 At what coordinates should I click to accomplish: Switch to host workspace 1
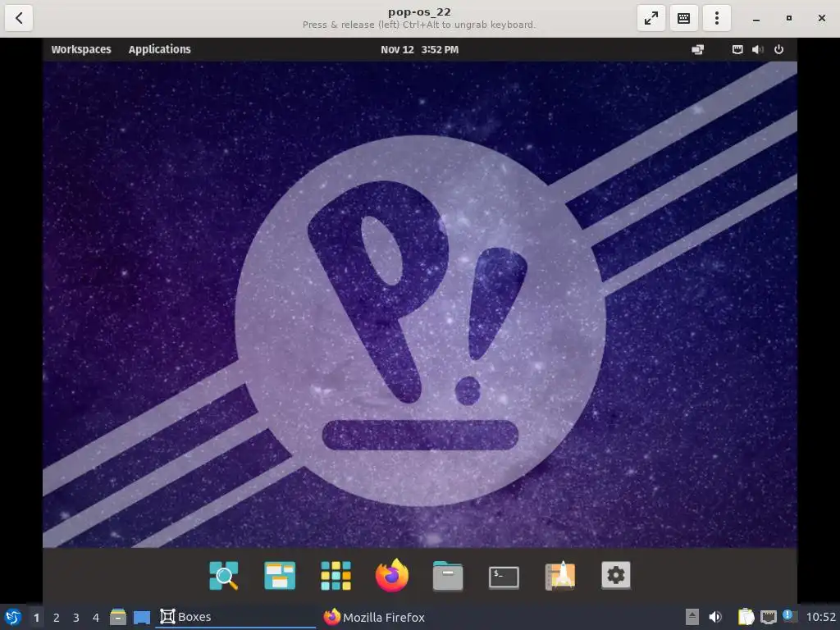36,618
